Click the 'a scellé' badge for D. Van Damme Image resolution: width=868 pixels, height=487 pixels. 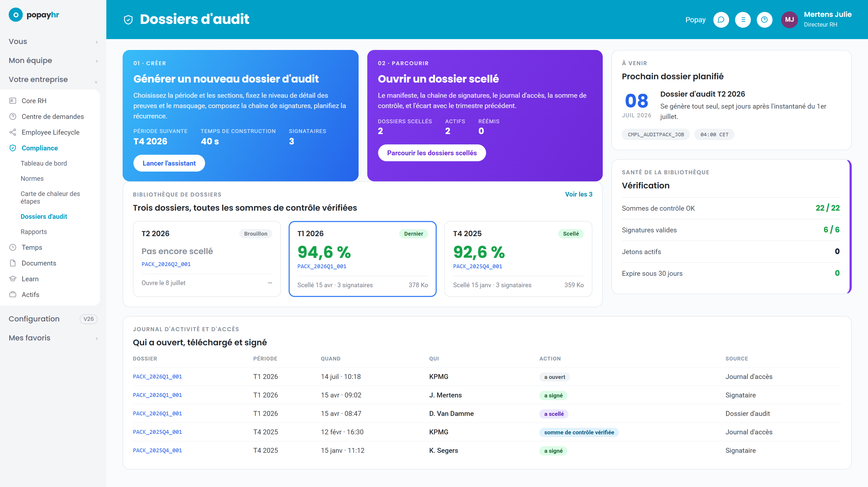coord(554,414)
